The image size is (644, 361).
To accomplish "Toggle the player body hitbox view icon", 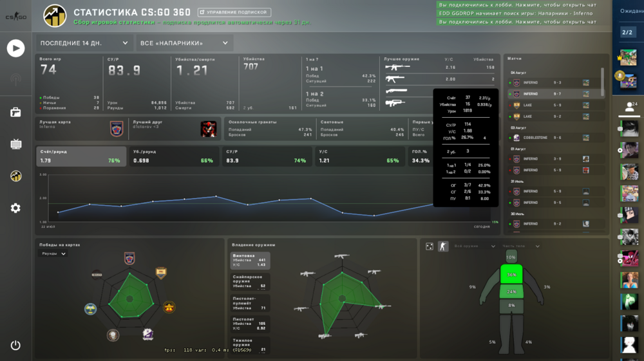I will (443, 246).
